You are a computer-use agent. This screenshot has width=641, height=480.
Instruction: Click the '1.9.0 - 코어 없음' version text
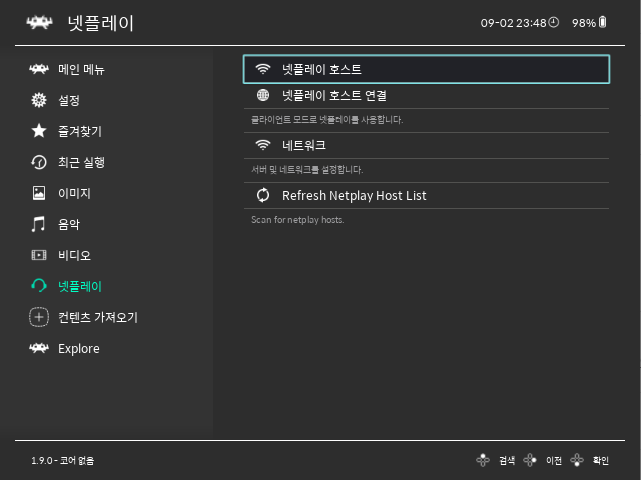[x=63, y=460]
